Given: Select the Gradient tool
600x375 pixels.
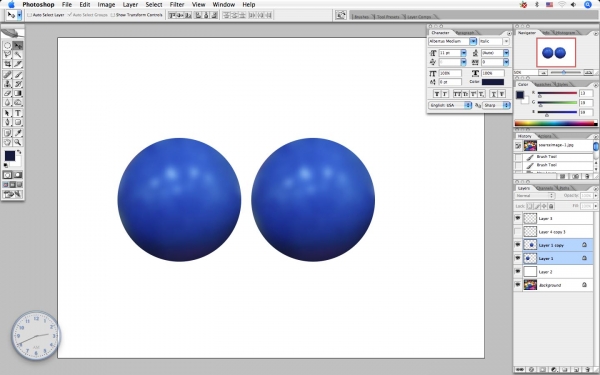Looking at the screenshot, I should [18, 93].
